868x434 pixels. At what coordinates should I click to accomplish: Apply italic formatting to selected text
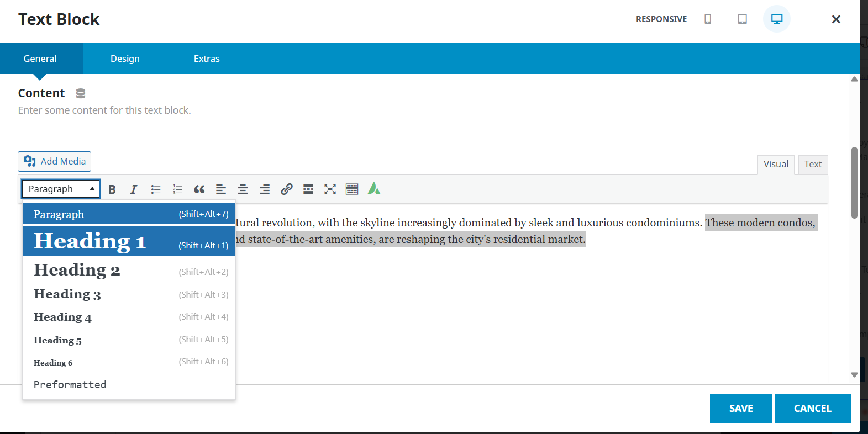click(134, 189)
